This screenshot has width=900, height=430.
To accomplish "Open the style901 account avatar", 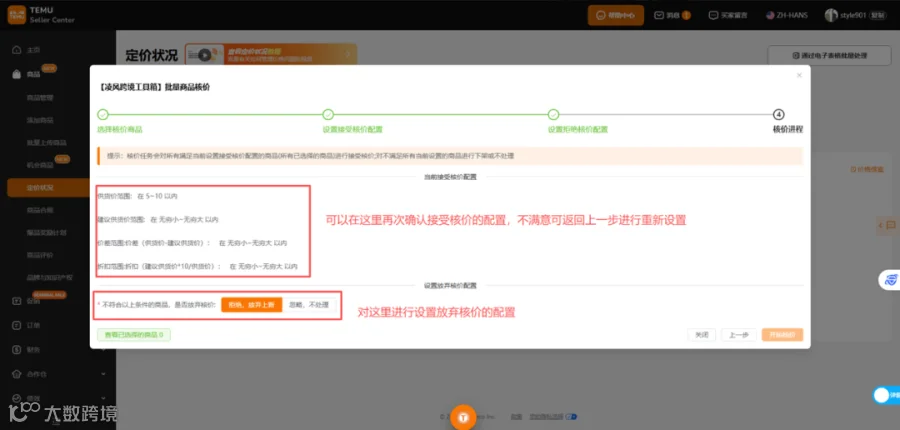I will tap(831, 16).
